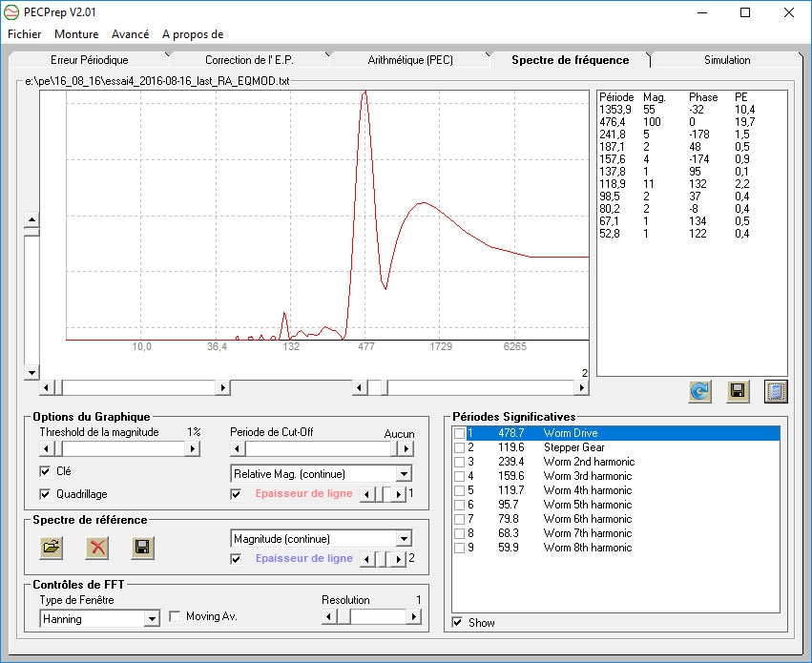Select the Spectre de fréquence tab
The width and height of the screenshot is (812, 663).
coord(571,60)
